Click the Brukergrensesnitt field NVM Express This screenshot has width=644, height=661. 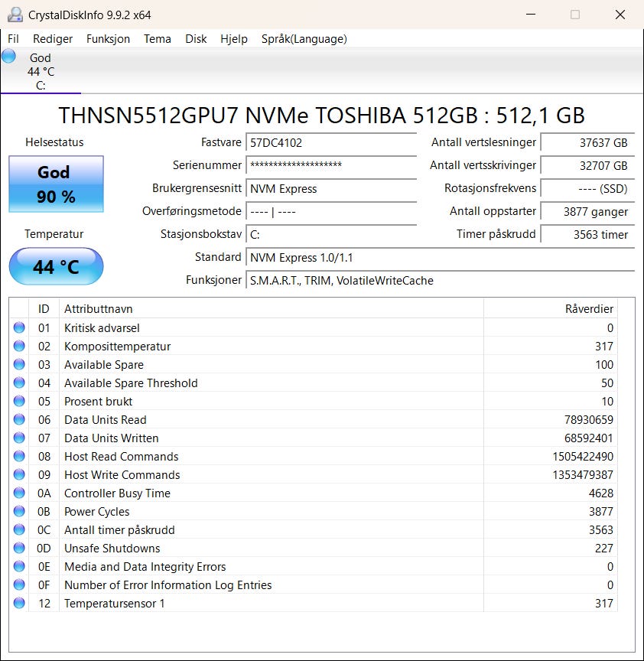point(331,188)
